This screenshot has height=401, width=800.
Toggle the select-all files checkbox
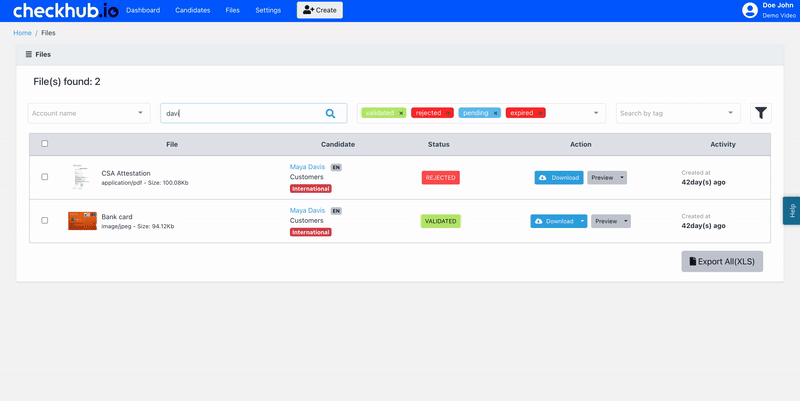44,144
